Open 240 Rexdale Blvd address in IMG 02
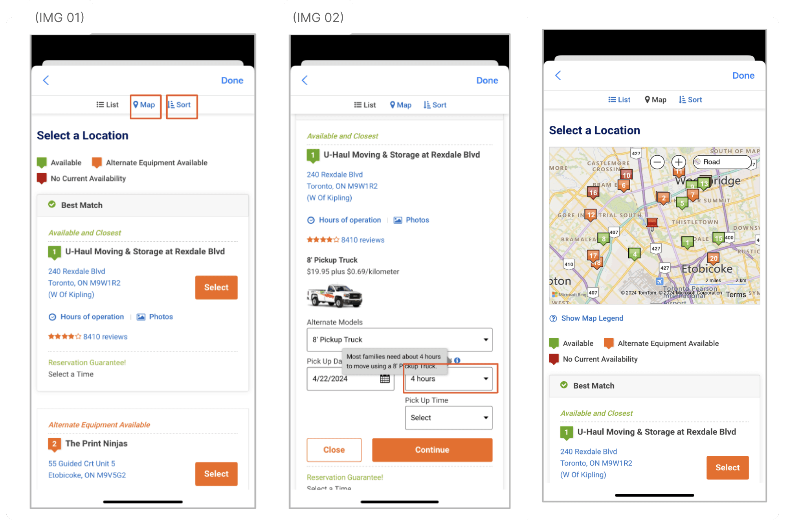The image size is (789, 532). [x=342, y=186]
